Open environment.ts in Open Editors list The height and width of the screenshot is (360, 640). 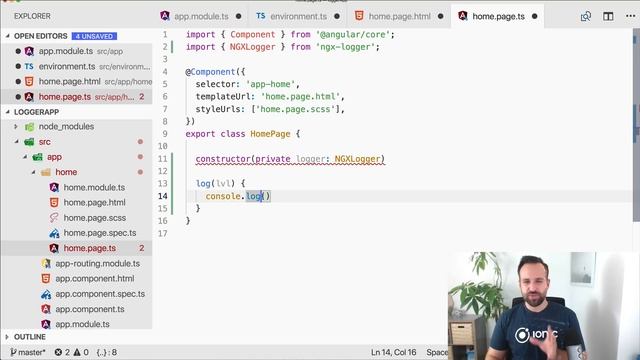(77, 66)
